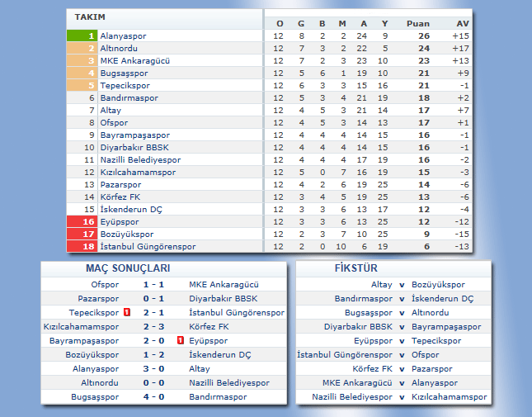Click the green rank 1 badge
This screenshot has width=532, height=417.
click(82, 36)
